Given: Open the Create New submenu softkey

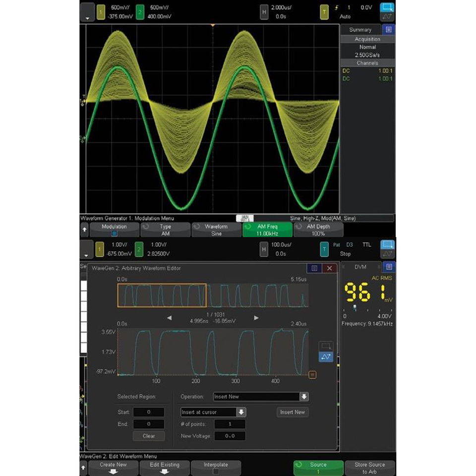Looking at the screenshot, I should tap(114, 468).
